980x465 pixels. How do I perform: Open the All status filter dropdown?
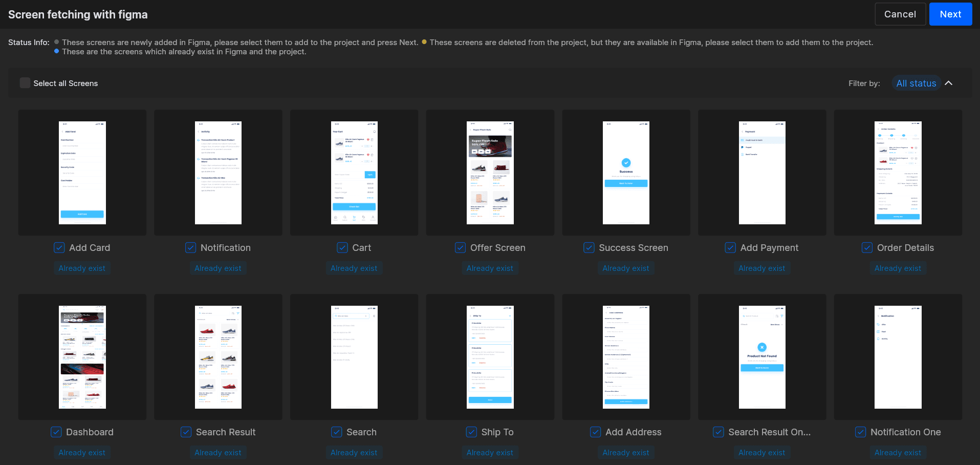[x=916, y=82]
